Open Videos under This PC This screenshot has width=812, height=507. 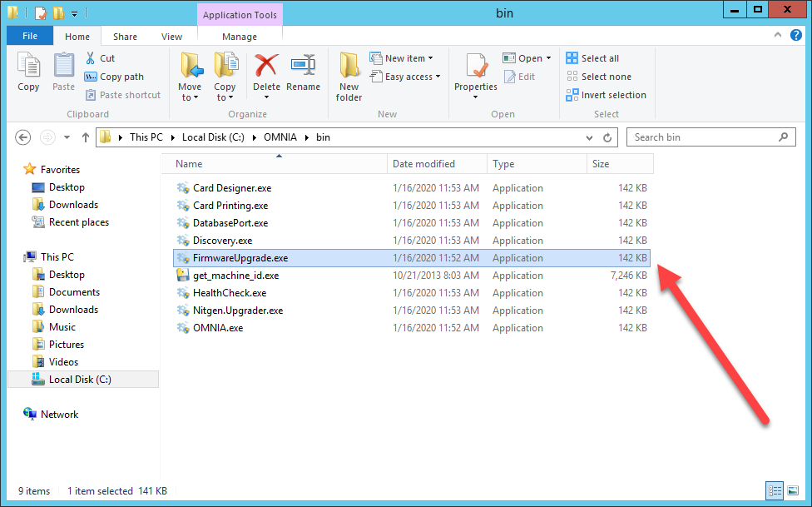63,362
